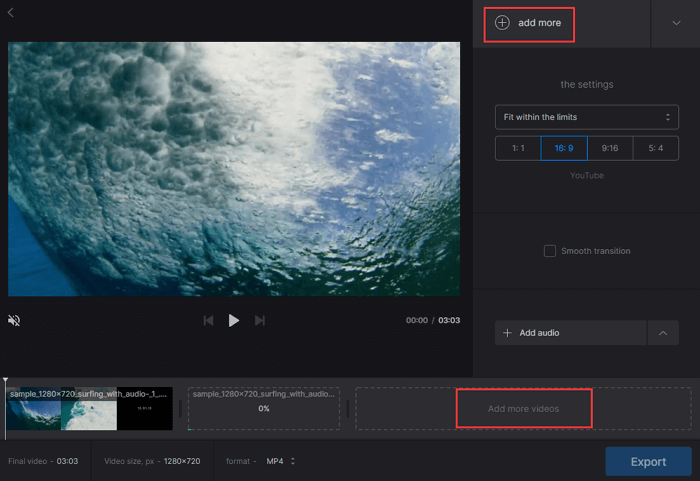Click the Export button
Viewport: 700px width, 481px height.
(x=647, y=461)
